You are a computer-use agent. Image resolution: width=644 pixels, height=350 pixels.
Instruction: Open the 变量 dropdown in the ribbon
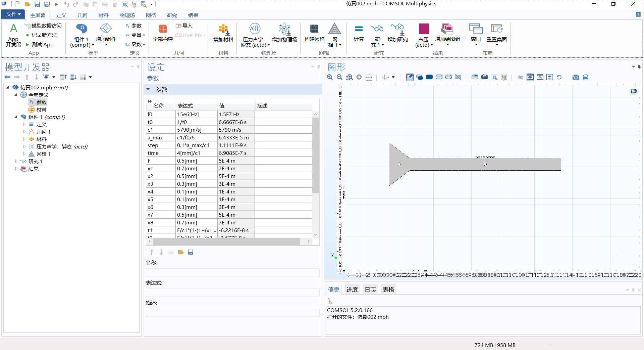coord(137,35)
